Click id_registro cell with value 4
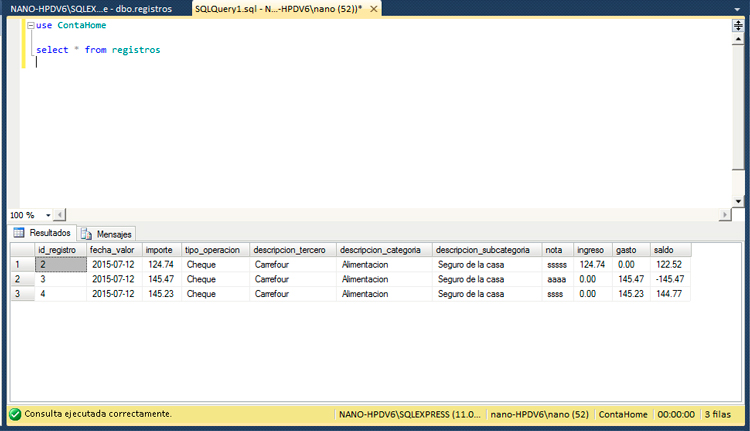 tap(61, 294)
